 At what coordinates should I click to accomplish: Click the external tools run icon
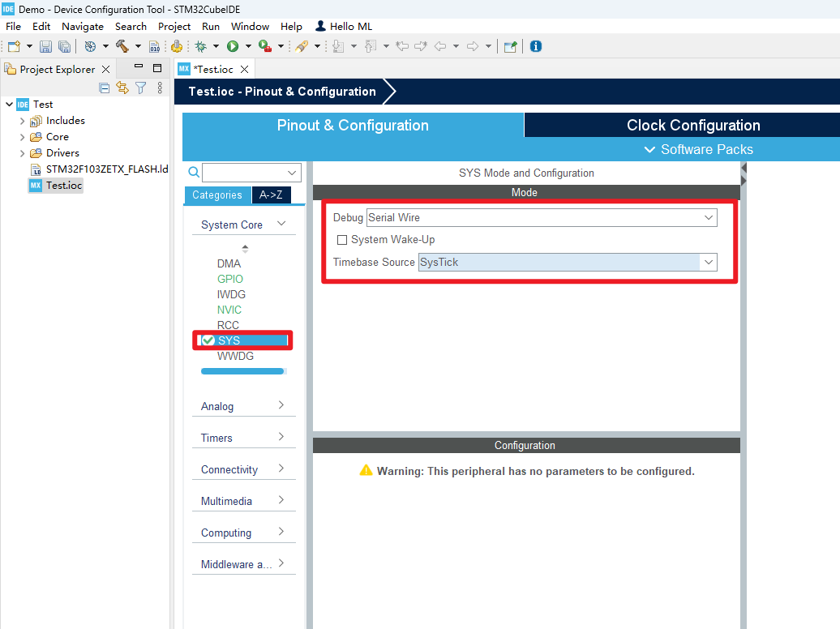(x=264, y=47)
